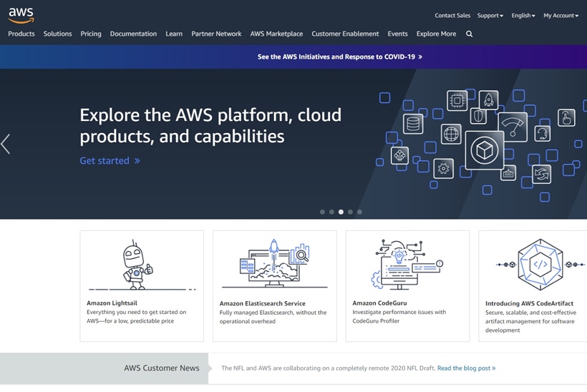This screenshot has height=392, width=587.
Task: Click the CodeArtifact hexagon illustration
Action: (x=540, y=265)
